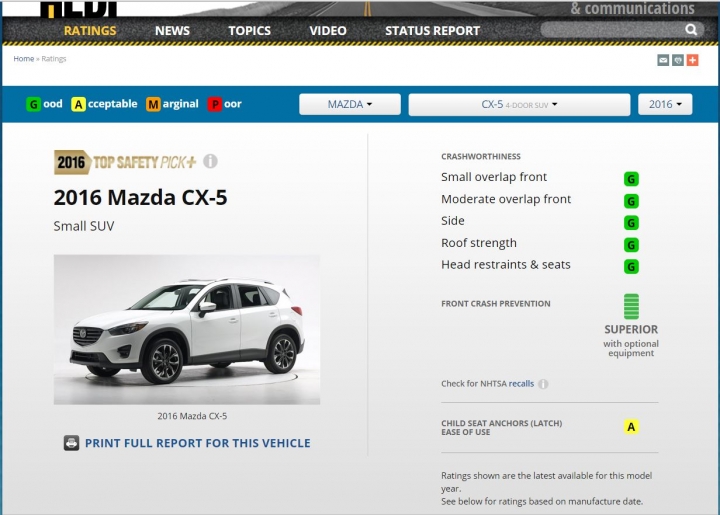Open the 2016 year dropdown
Viewport: 720px width, 515px height.
tap(665, 104)
